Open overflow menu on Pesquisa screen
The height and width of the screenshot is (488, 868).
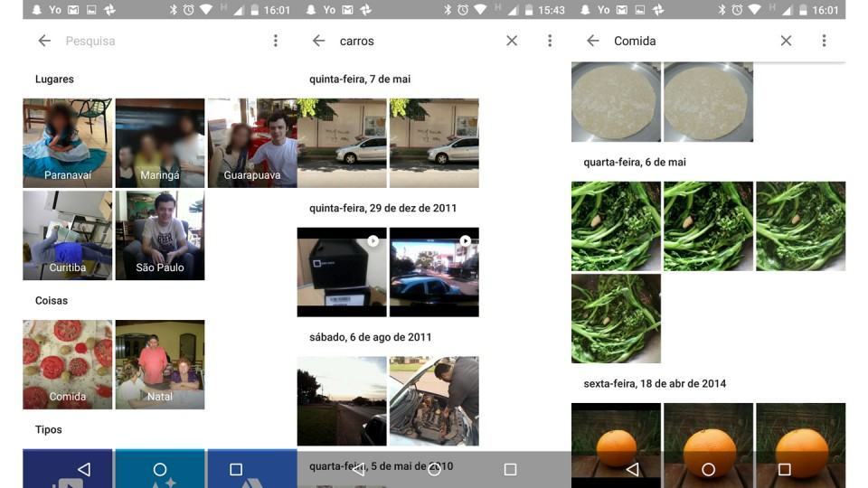coord(276,41)
